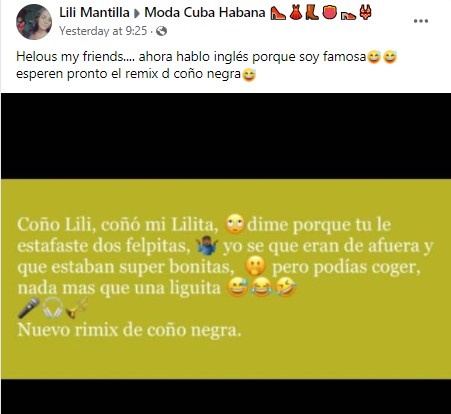Open the three-dot post options menu
This screenshot has height=414, width=451.
[x=421, y=21]
